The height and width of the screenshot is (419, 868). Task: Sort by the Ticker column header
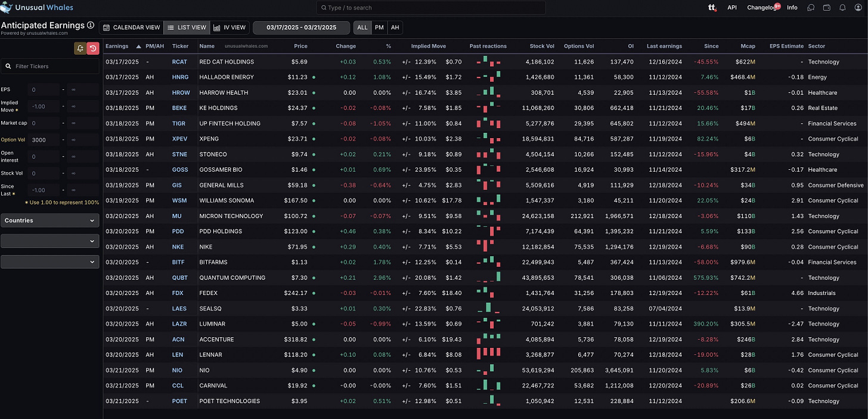coord(180,46)
